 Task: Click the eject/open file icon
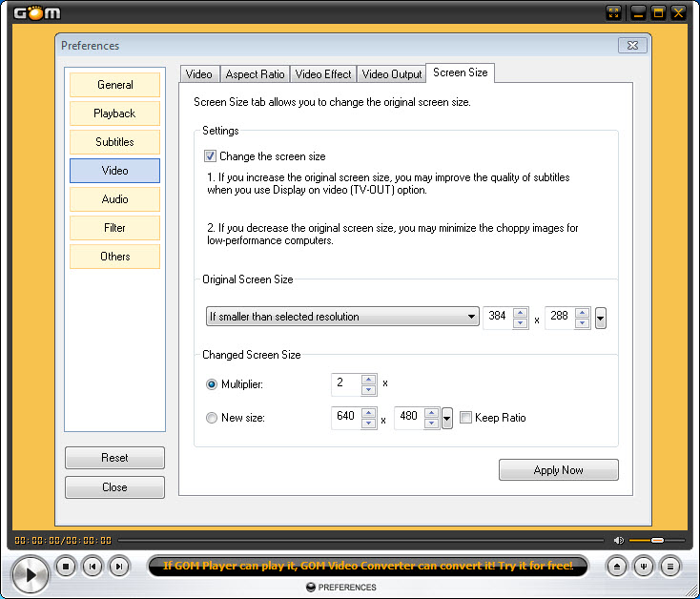pos(619,567)
